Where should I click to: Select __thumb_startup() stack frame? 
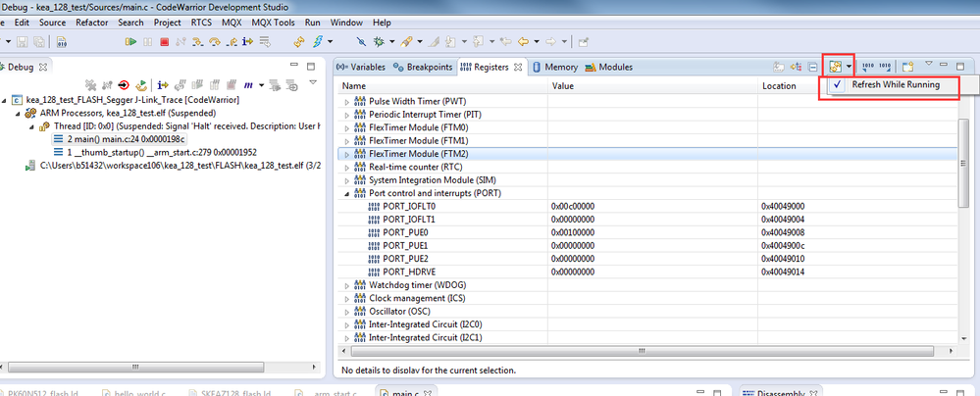155,152
